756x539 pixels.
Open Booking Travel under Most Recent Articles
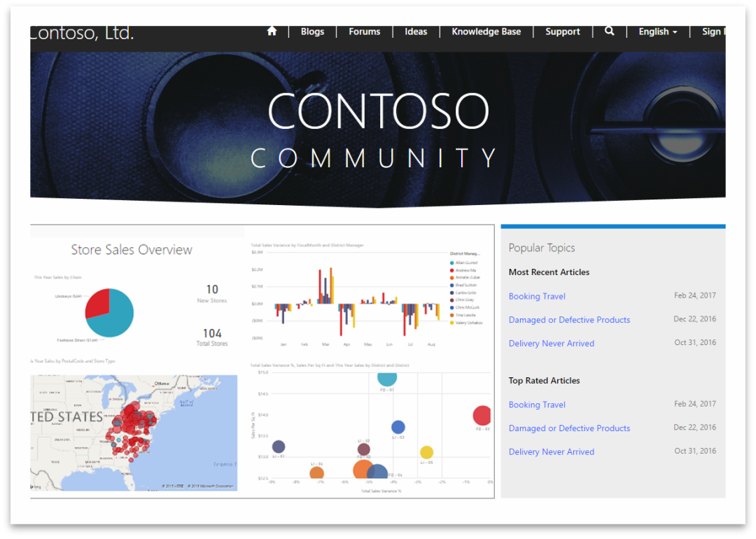537,296
